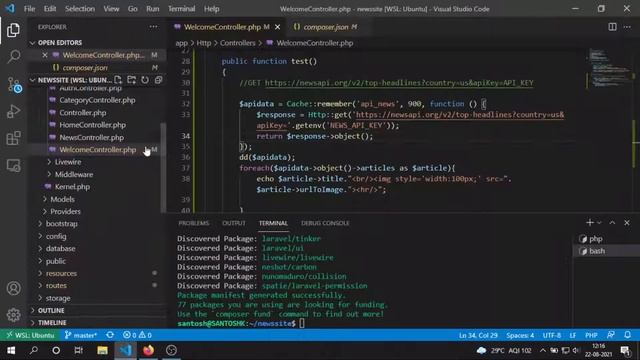Split the editor to the right
640x360 pixels.
click(x=612, y=27)
